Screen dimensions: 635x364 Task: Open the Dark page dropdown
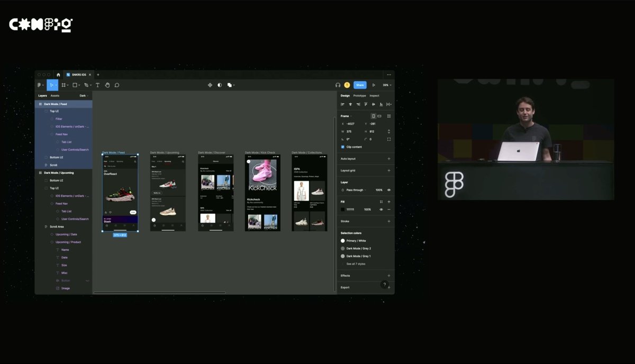[84, 96]
